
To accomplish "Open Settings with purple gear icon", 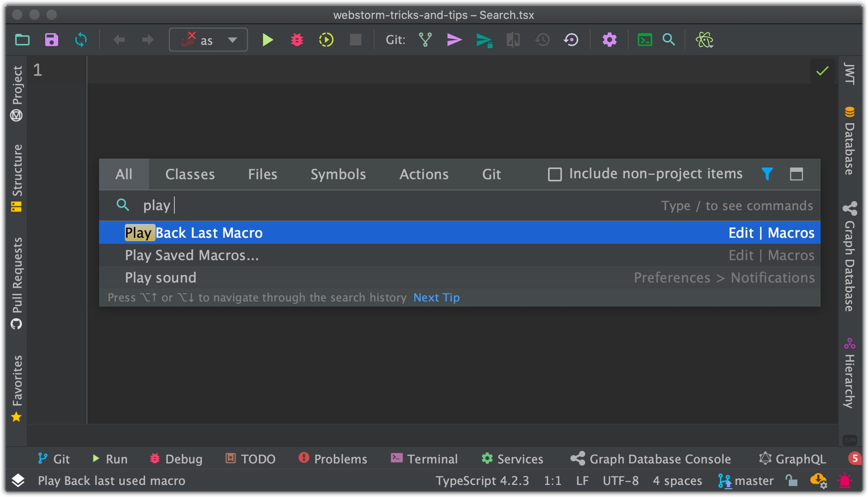I will (609, 40).
